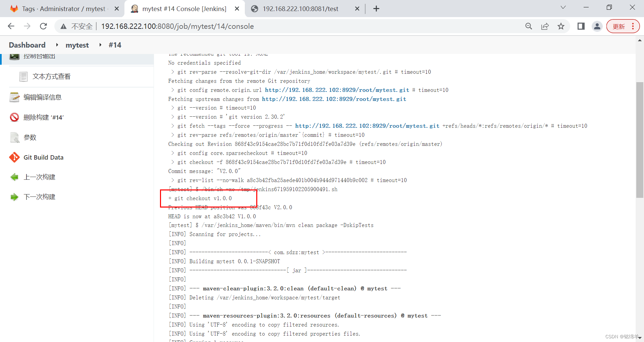Viewport: 644px width, 342px height.
Task: Click the maven-resources-plugin:3.2.0:resources line
Action: pyautogui.click(x=305, y=316)
